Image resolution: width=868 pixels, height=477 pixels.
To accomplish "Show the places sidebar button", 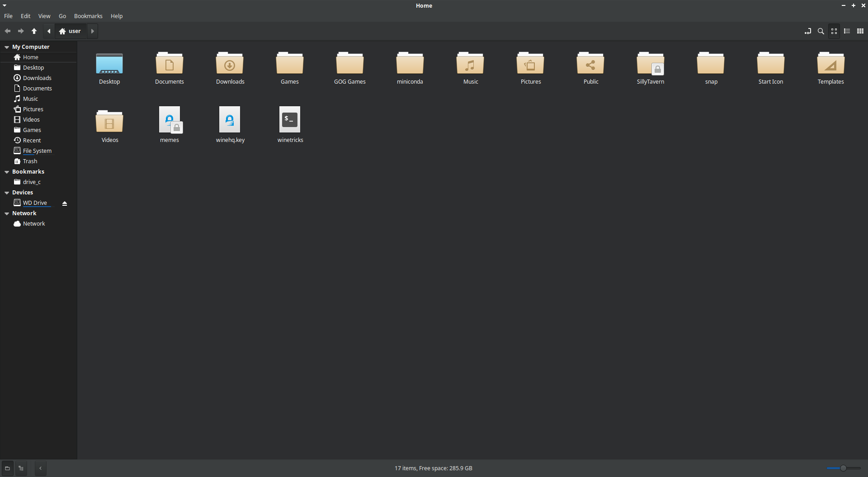I will pyautogui.click(x=7, y=468).
